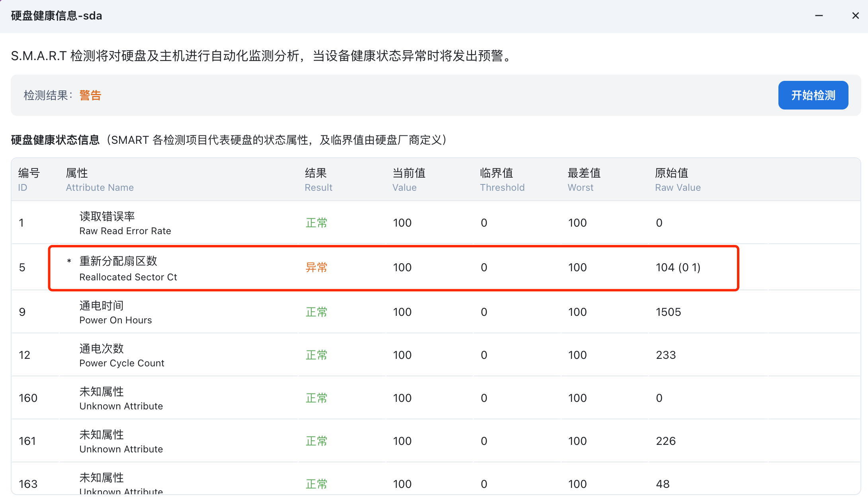Click ID number 12 in the table
Image resolution: width=868 pixels, height=501 pixels.
coord(25,355)
